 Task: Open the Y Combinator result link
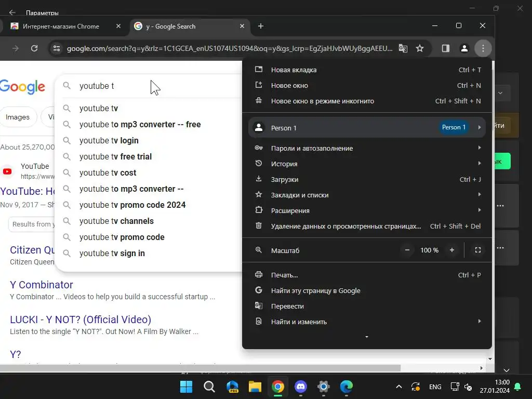[42, 285]
